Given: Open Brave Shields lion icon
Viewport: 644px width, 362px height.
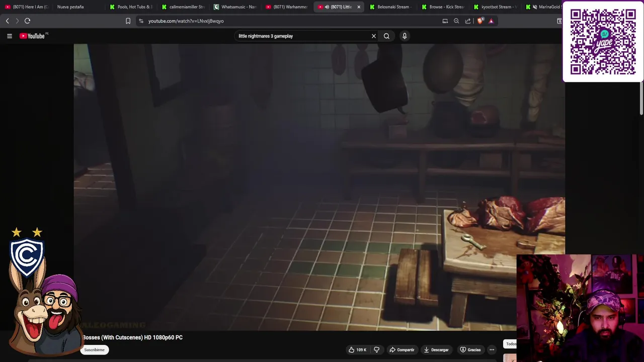Looking at the screenshot, I should point(480,21).
